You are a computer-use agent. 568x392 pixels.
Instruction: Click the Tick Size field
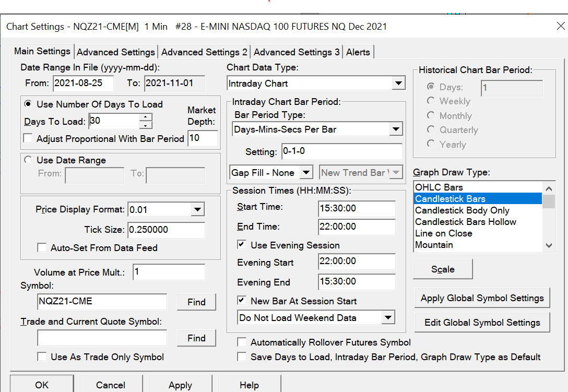tap(166, 230)
